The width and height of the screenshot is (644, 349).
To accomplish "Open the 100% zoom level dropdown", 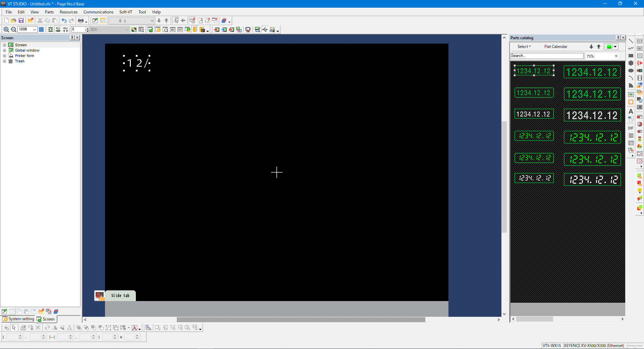I will [34, 30].
